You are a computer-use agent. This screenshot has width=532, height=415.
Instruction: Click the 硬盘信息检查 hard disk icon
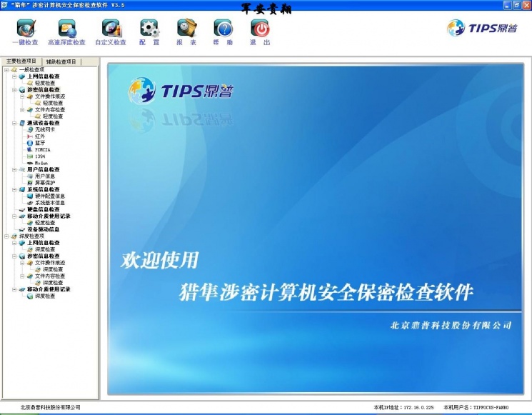[x=22, y=209]
